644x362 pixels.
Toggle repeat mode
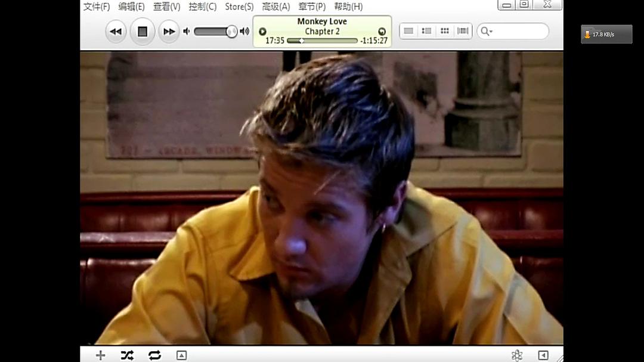pyautogui.click(x=154, y=355)
